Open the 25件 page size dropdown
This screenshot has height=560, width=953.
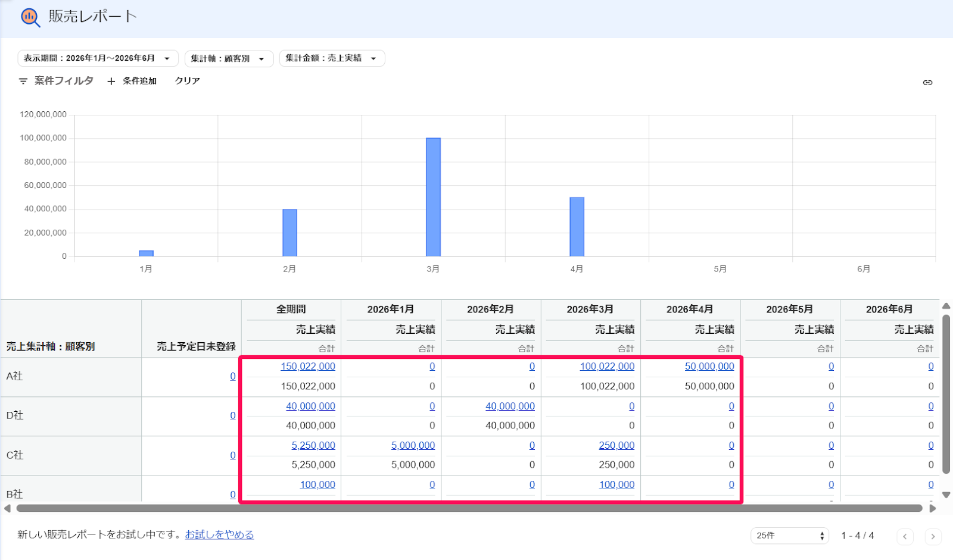[790, 536]
